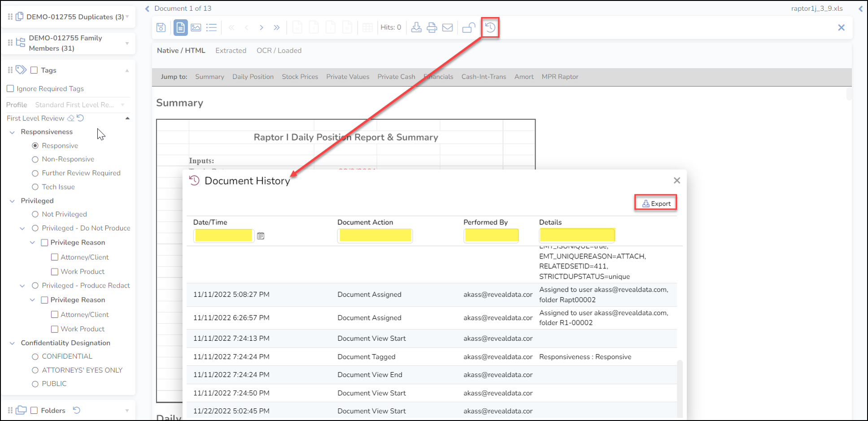
Task: Check the first Attorney/Client checkbox
Action: point(55,257)
